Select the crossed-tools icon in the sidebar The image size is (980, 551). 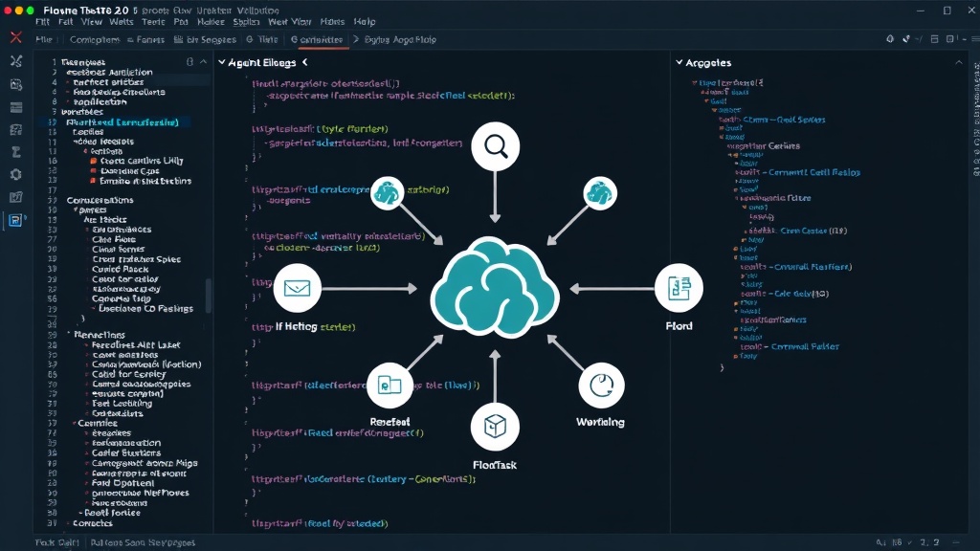point(16,60)
